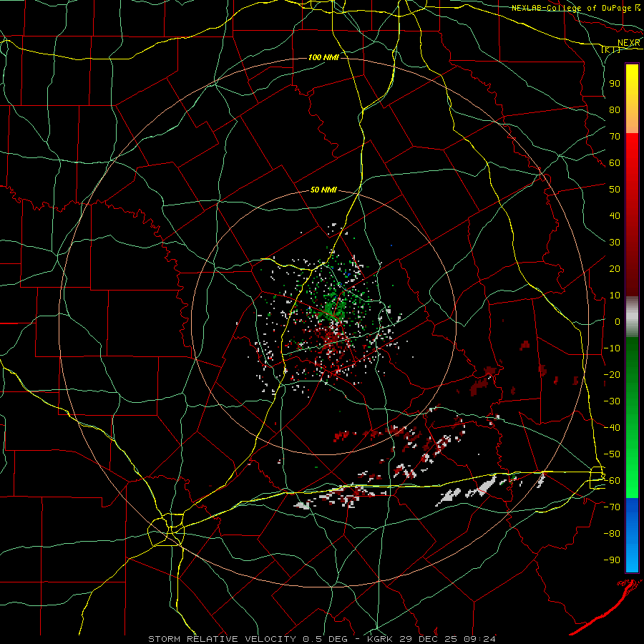The image size is (644, 644).
Task: Click the -20 label on the velocity scale
Action: [612, 374]
